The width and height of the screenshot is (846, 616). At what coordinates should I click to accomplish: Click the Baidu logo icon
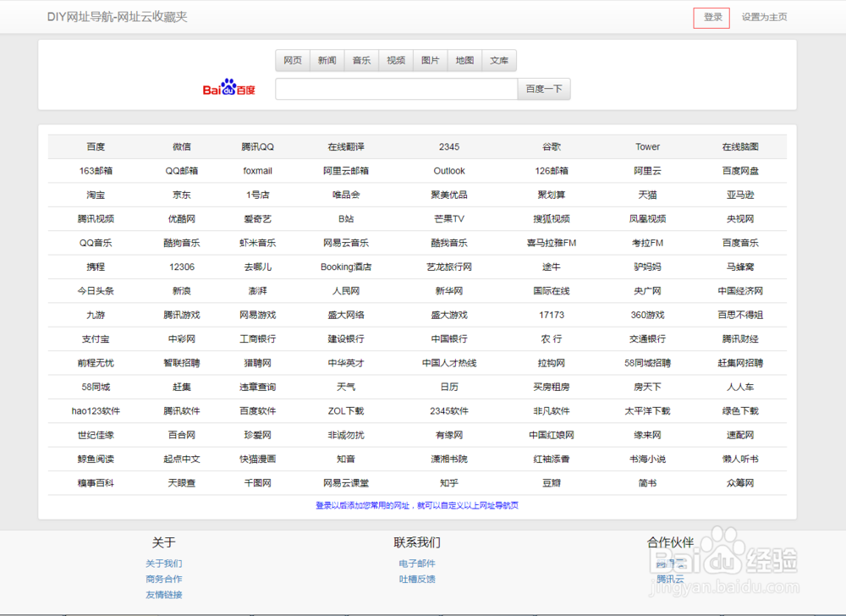click(x=228, y=87)
